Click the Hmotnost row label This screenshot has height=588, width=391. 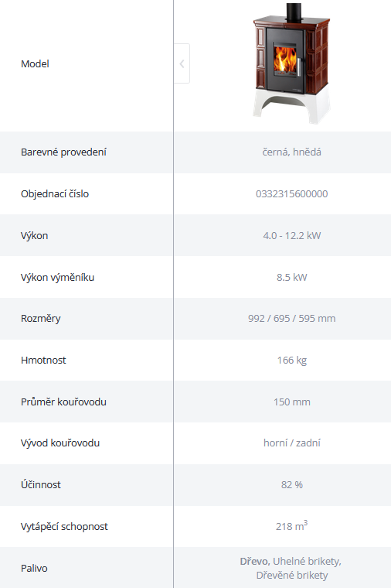click(43, 360)
